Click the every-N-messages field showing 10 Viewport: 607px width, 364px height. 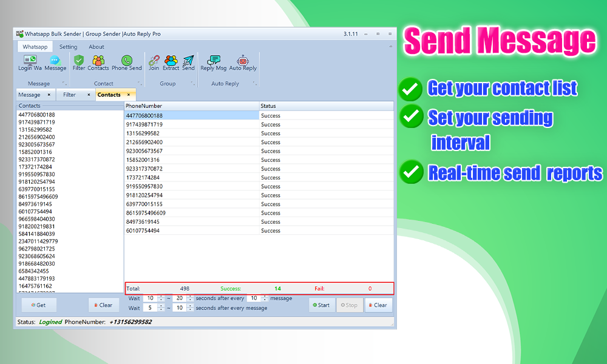[254, 298]
